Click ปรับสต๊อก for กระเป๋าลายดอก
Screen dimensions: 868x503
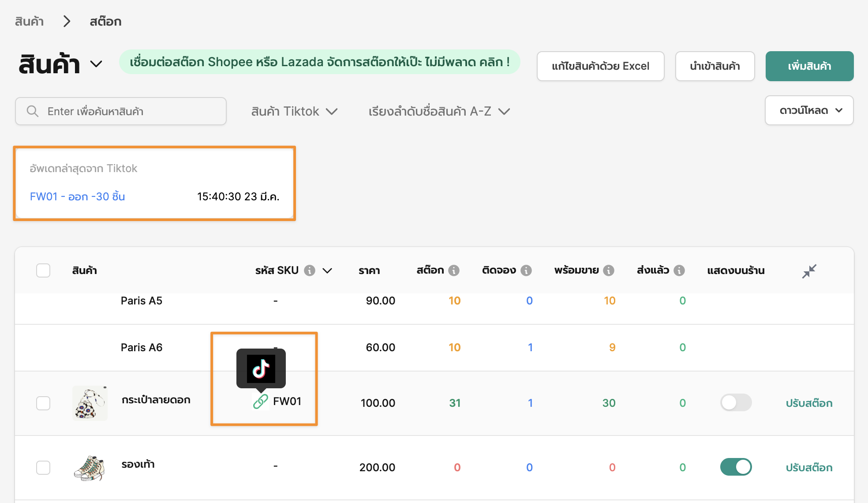click(809, 403)
